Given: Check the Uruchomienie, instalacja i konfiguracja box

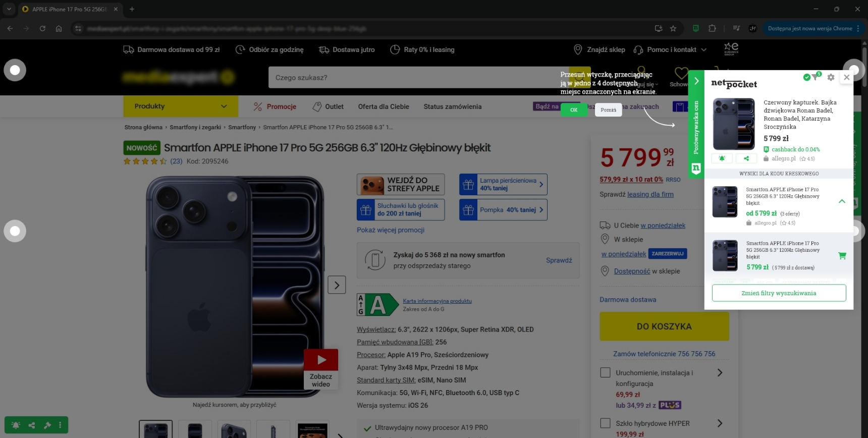Looking at the screenshot, I should point(605,372).
